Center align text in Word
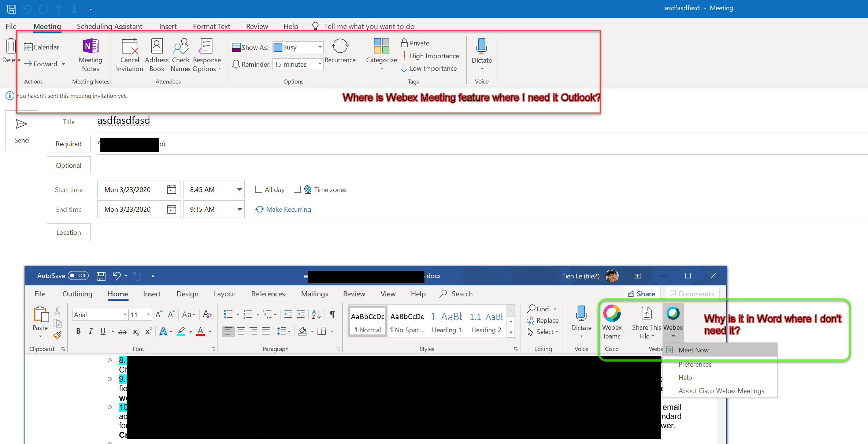868x444 pixels. point(241,331)
